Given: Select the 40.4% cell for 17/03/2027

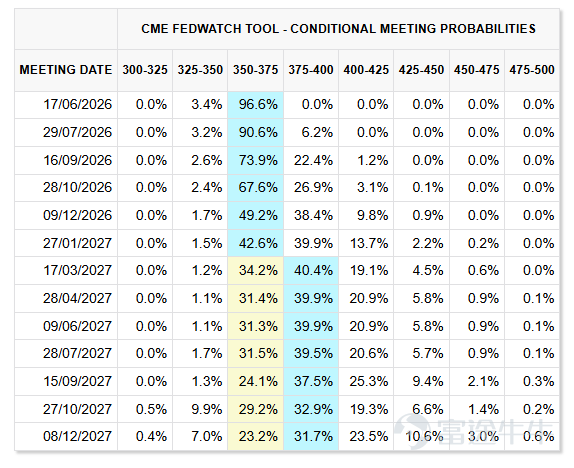Looking at the screenshot, I should [311, 271].
